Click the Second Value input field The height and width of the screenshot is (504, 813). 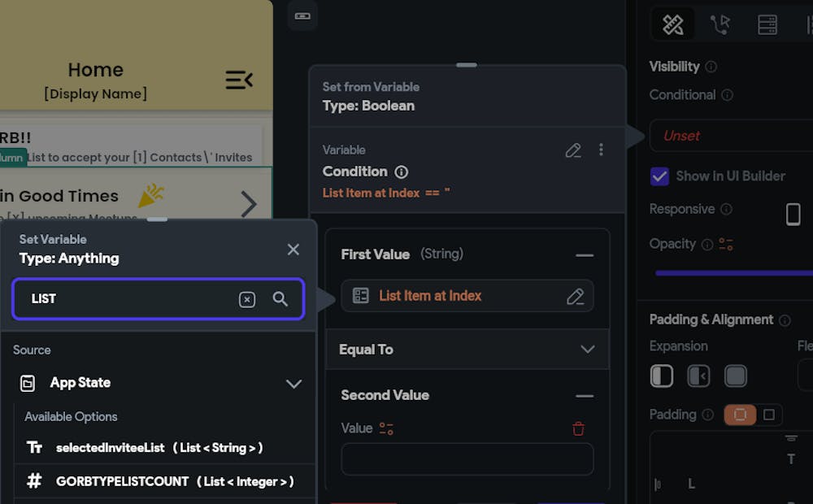click(x=467, y=459)
